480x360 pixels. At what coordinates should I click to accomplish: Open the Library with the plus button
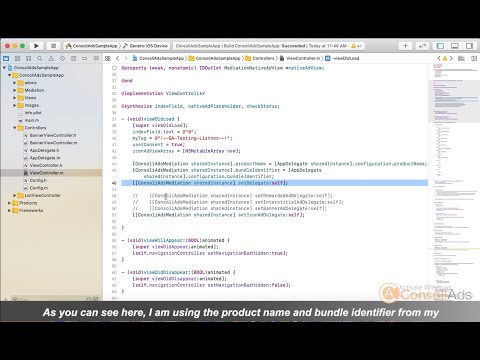click(x=405, y=46)
